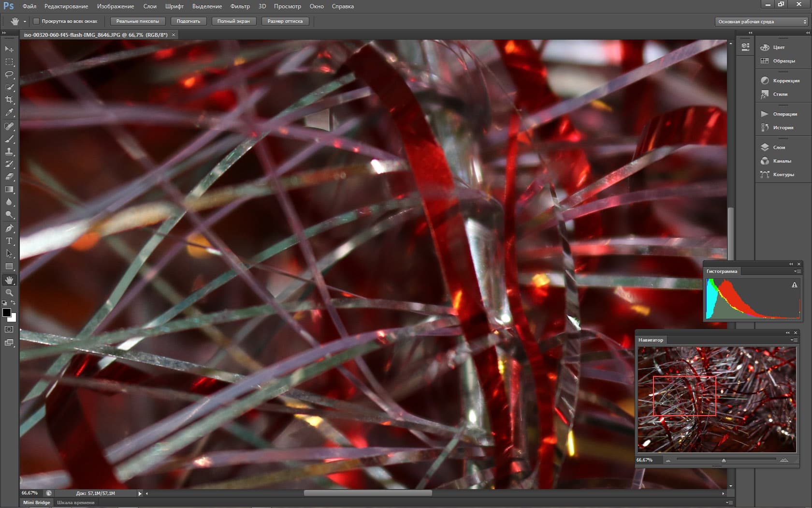
Task: Click the Реальные пикселы button
Action: coord(138,21)
